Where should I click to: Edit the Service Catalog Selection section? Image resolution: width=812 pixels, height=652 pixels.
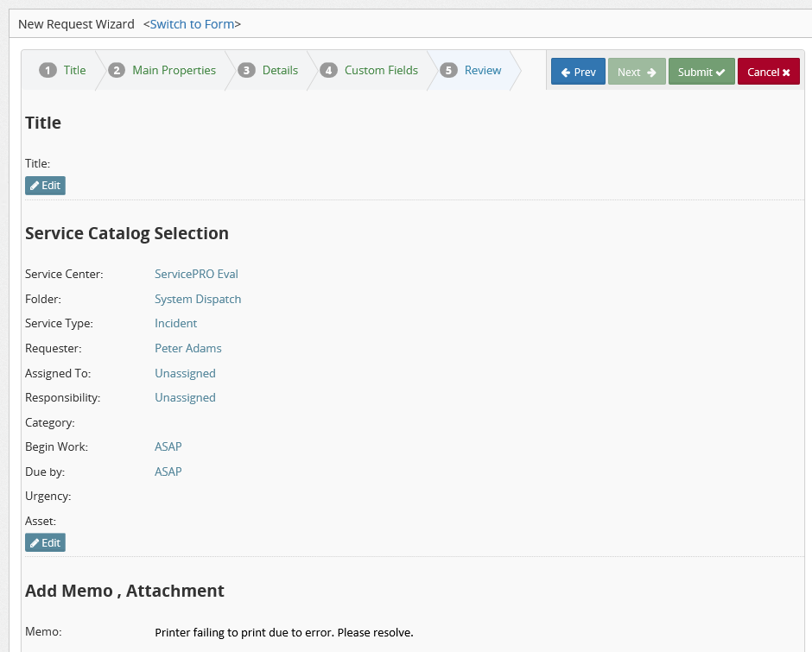(x=45, y=542)
